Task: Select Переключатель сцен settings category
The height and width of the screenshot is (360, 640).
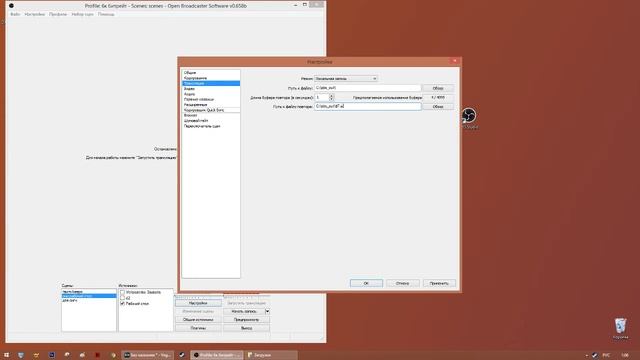Action: click(211, 126)
